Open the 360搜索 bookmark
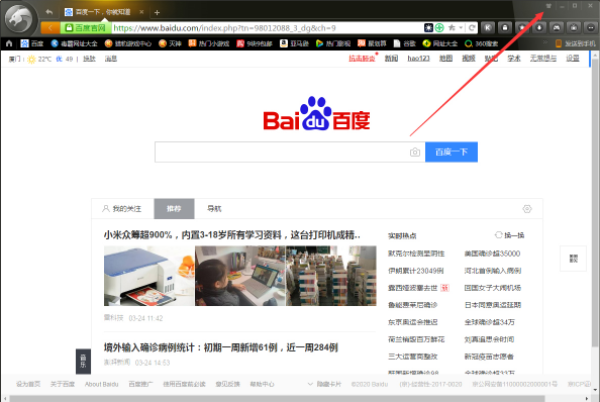This screenshot has width=600, height=402. (x=481, y=43)
